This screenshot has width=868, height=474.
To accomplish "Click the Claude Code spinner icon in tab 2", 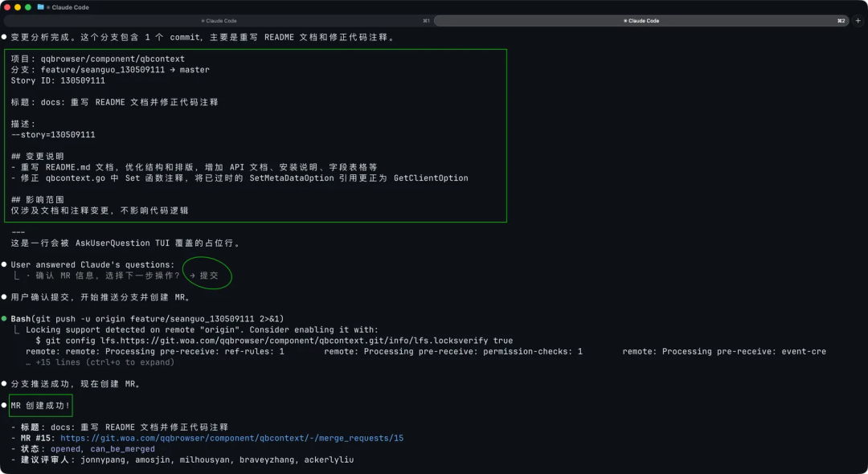I will 625,20.
